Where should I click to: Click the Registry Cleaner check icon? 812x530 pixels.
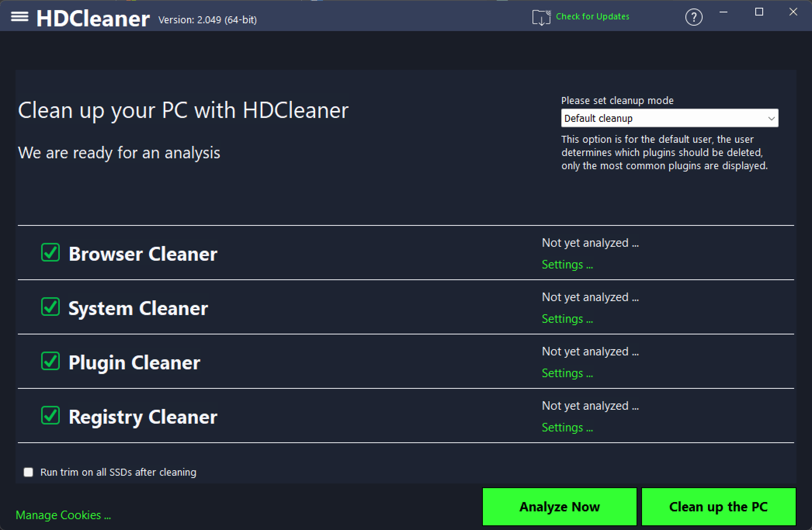[50, 416]
